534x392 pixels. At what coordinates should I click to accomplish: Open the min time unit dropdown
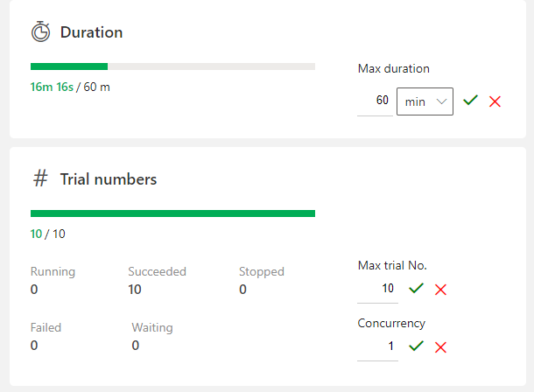pos(425,101)
